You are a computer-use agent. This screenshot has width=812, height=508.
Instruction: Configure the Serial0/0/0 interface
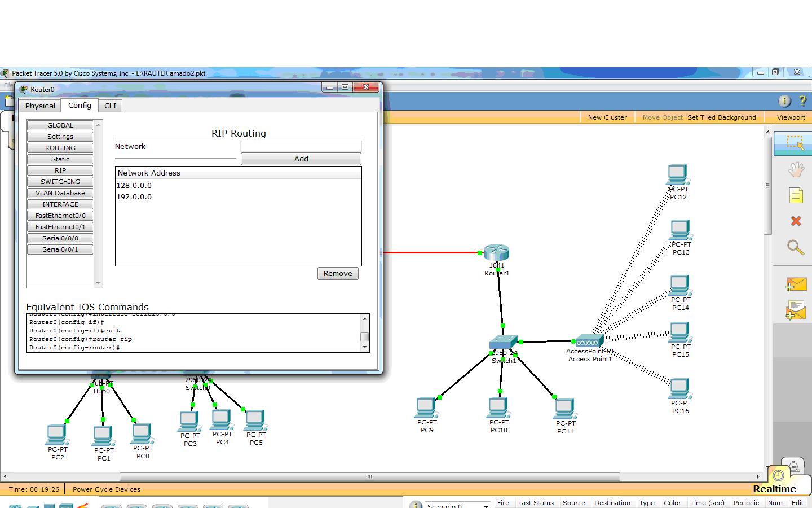(x=60, y=238)
